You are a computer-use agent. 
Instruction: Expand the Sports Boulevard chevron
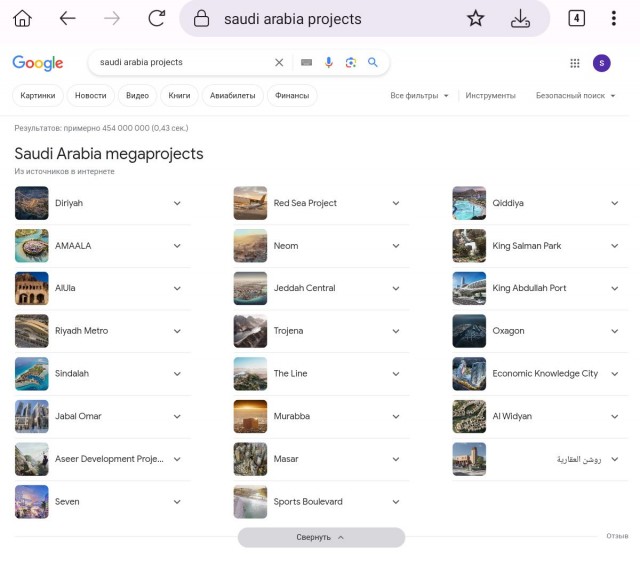[396, 502]
